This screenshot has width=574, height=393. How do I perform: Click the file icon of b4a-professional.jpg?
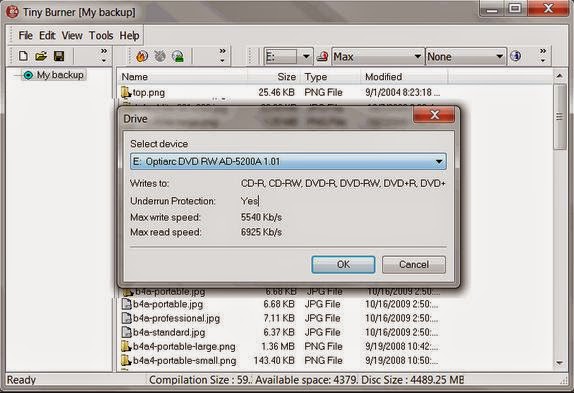(x=126, y=318)
